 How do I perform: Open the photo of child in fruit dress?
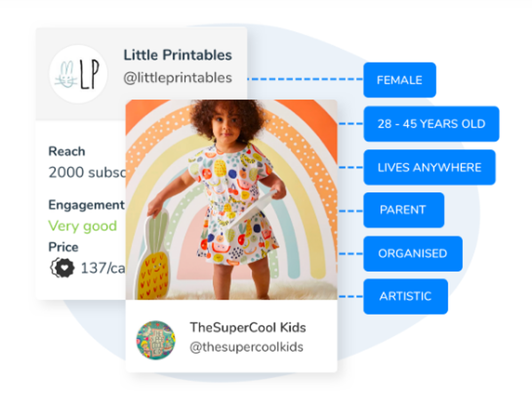[x=231, y=200]
